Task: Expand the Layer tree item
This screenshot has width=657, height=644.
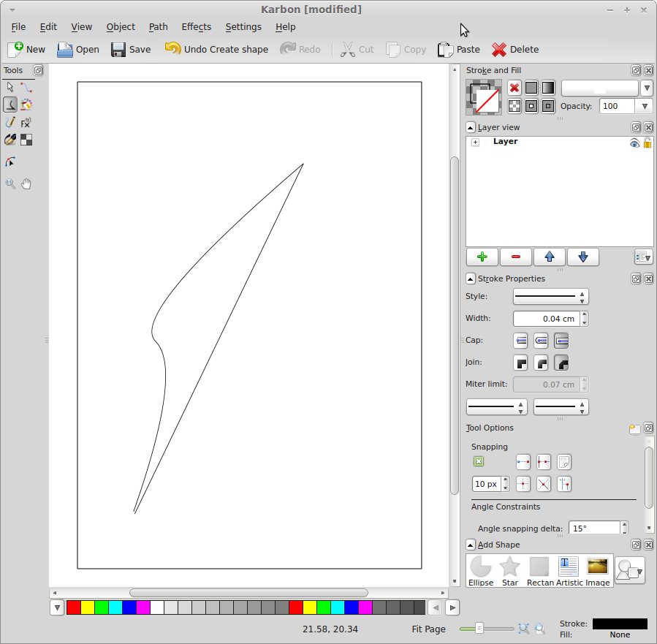Action: click(x=475, y=143)
